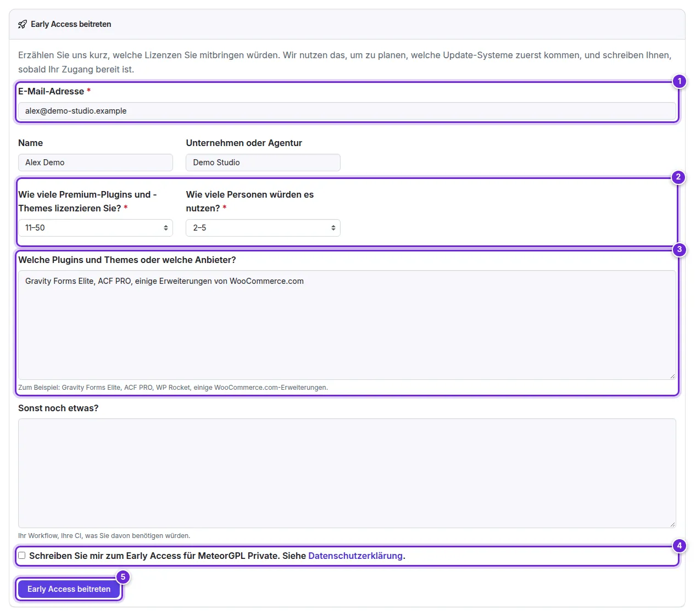Open the Datenschutzerklärung link
The height and width of the screenshot is (616, 696).
click(x=355, y=556)
